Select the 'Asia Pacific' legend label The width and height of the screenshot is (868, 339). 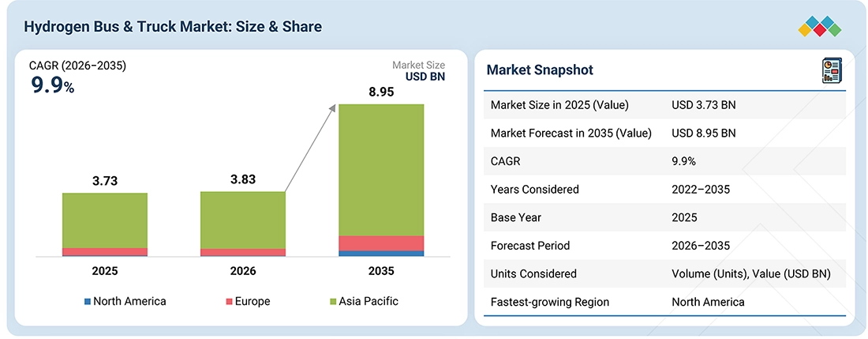tap(369, 301)
